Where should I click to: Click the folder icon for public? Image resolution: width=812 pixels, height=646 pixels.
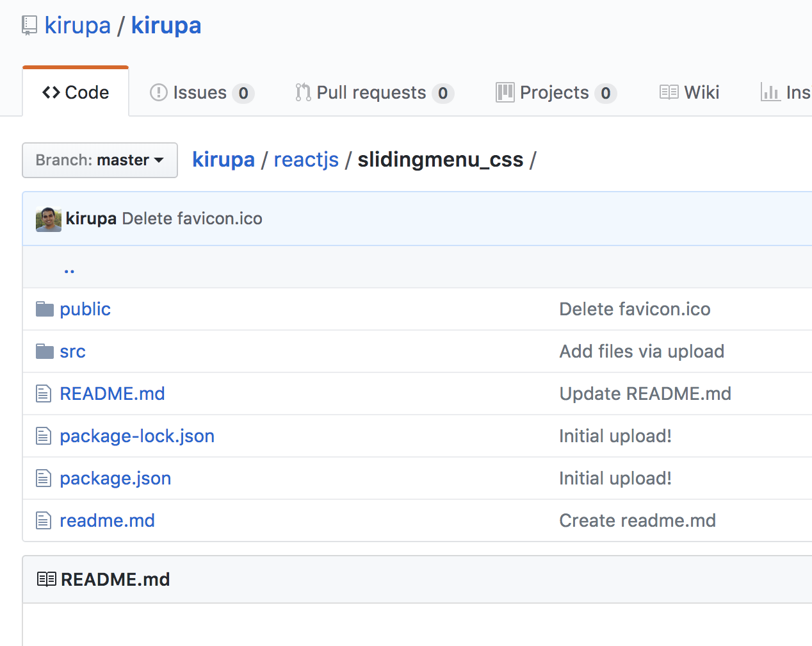coord(45,309)
